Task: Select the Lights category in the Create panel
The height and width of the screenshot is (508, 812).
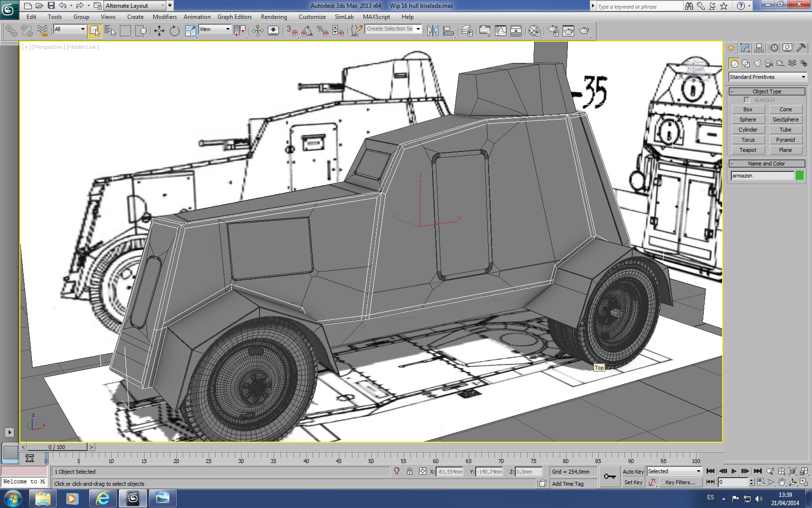Action: pyautogui.click(x=757, y=63)
